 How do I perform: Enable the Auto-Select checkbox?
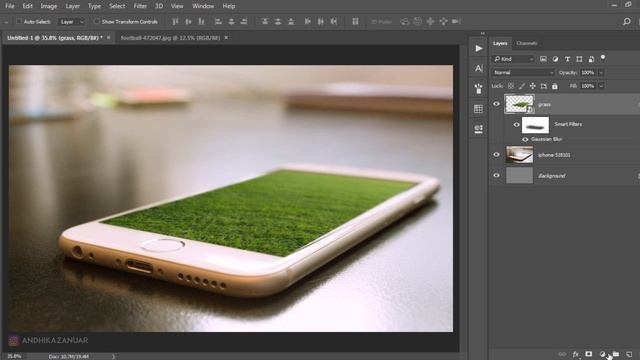pyautogui.click(x=19, y=22)
